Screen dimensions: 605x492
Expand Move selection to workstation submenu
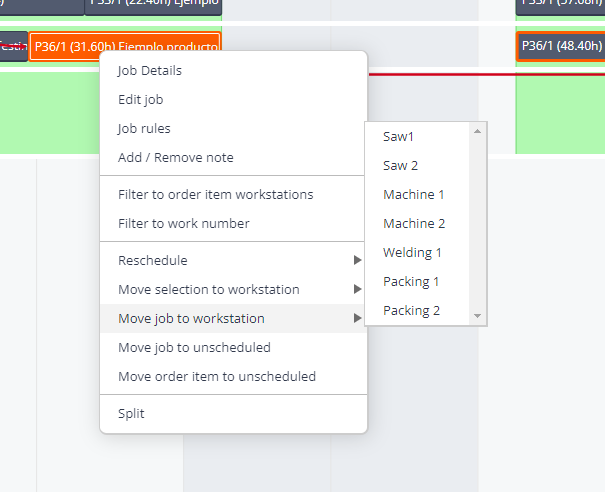[x=357, y=290]
